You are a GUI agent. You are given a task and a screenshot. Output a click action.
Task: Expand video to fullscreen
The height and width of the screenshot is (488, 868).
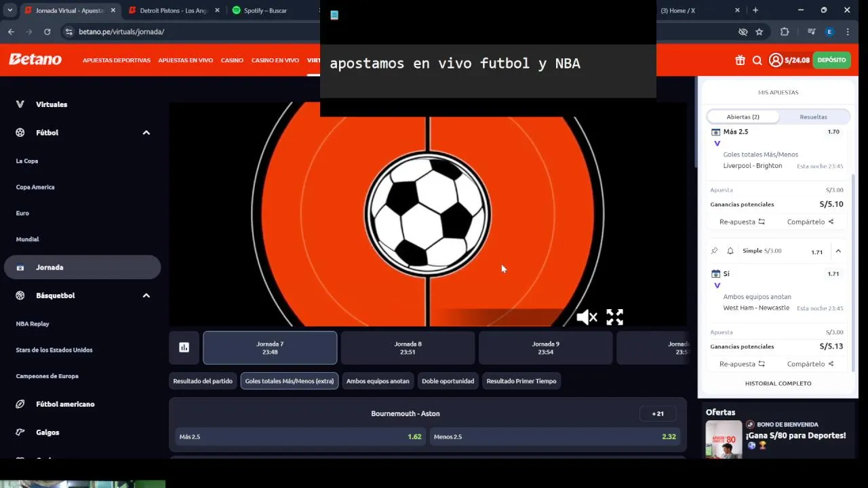coord(614,317)
